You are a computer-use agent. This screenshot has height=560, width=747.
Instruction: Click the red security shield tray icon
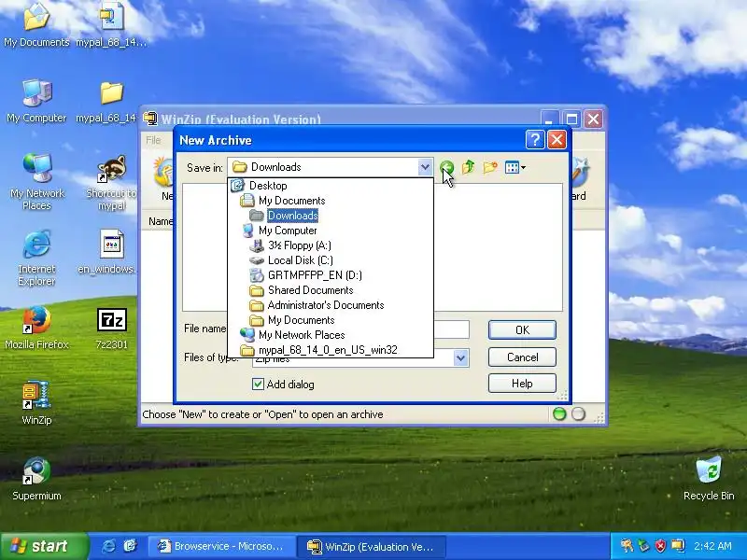[x=660, y=546]
